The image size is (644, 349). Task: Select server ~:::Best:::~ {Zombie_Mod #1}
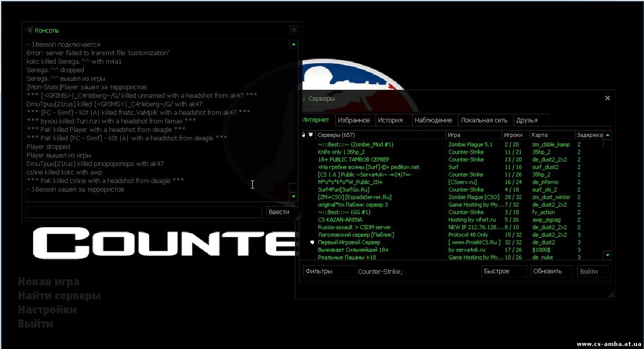(451, 144)
